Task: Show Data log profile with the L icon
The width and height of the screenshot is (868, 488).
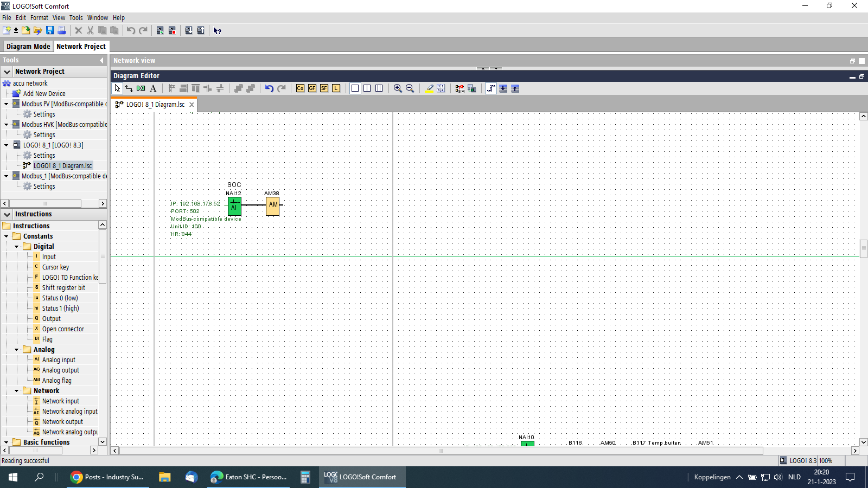Action: point(336,88)
